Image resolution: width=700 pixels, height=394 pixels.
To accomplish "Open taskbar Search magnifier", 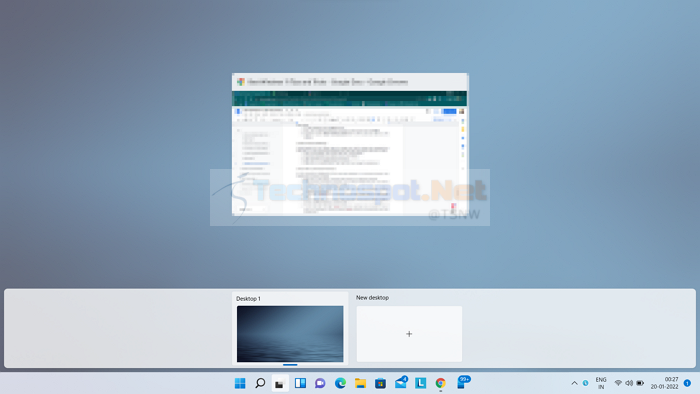I will point(260,383).
